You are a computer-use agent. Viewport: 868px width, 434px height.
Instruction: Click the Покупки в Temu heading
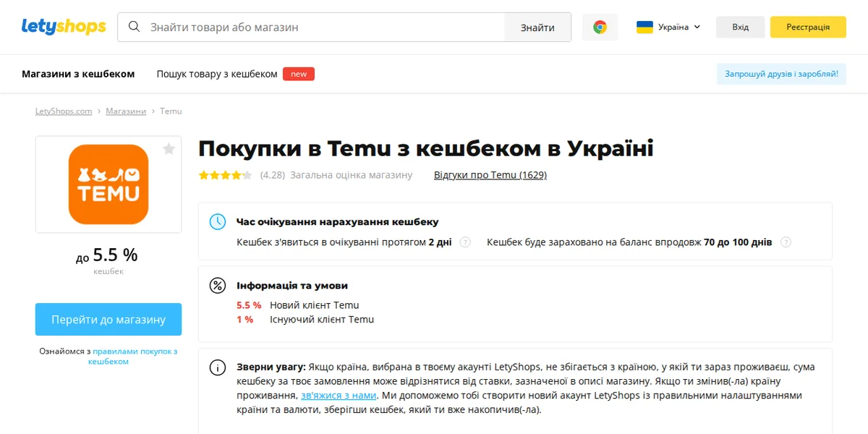[x=426, y=149]
